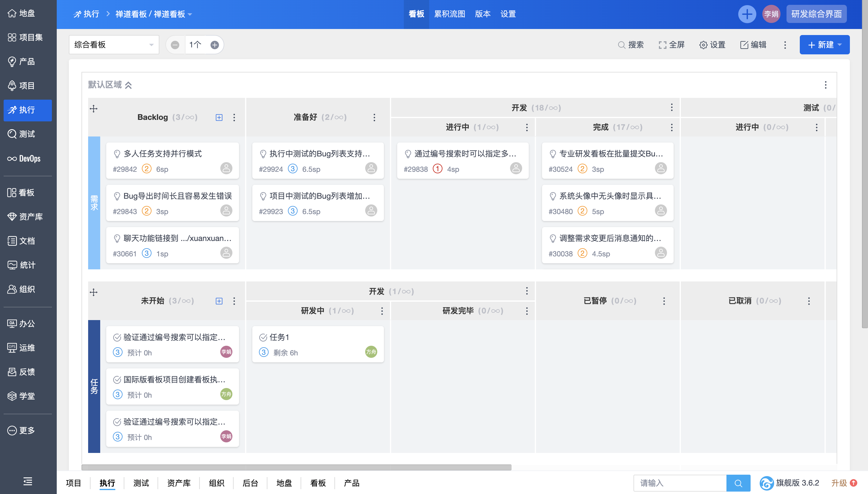The image size is (868, 494).
Task: Click the assignee avatar on card #29838
Action: click(x=516, y=168)
